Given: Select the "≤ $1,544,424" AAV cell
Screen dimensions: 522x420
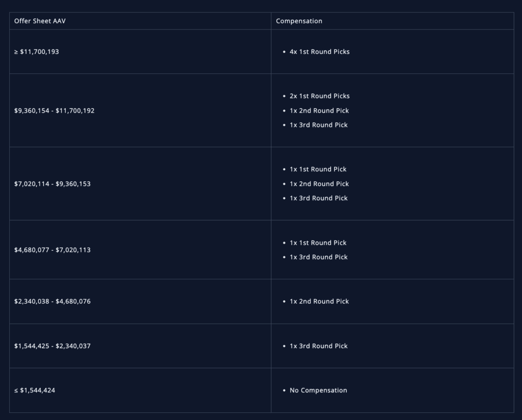Looking at the screenshot, I should (x=35, y=390).
